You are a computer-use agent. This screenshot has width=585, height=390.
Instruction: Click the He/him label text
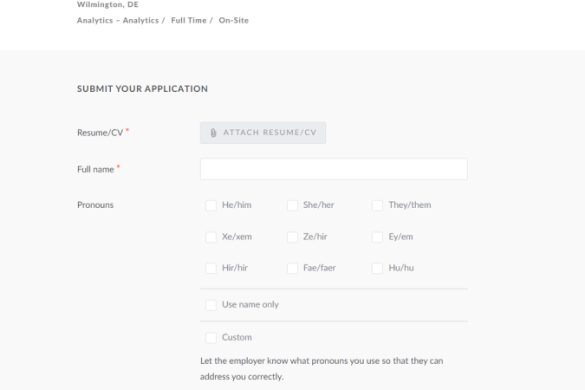(x=237, y=205)
